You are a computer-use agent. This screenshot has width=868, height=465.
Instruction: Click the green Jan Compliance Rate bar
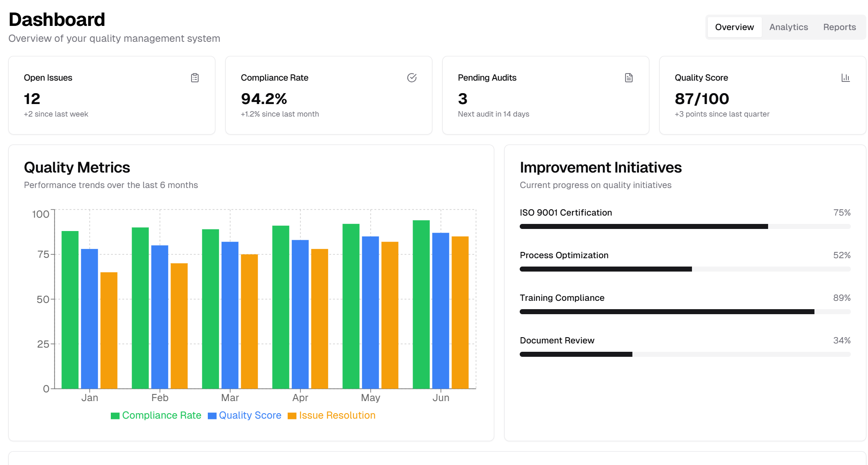(70, 310)
